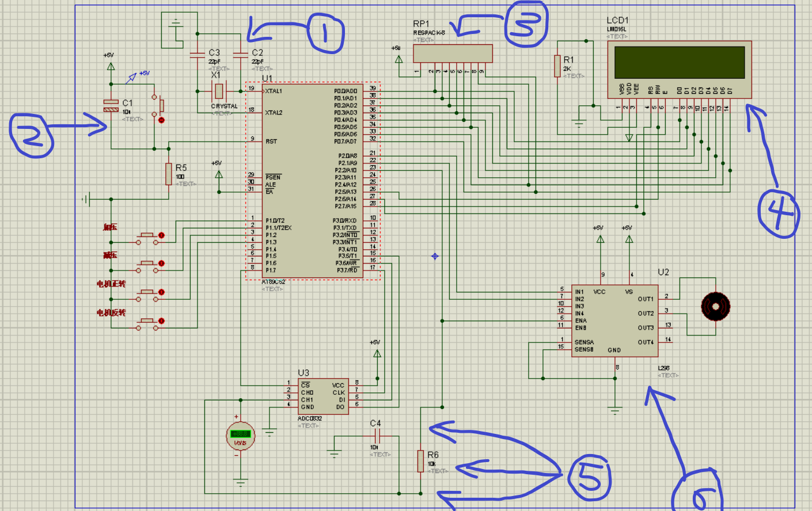Click the 2K value of resistor R1
812x511 pixels.
(x=567, y=68)
